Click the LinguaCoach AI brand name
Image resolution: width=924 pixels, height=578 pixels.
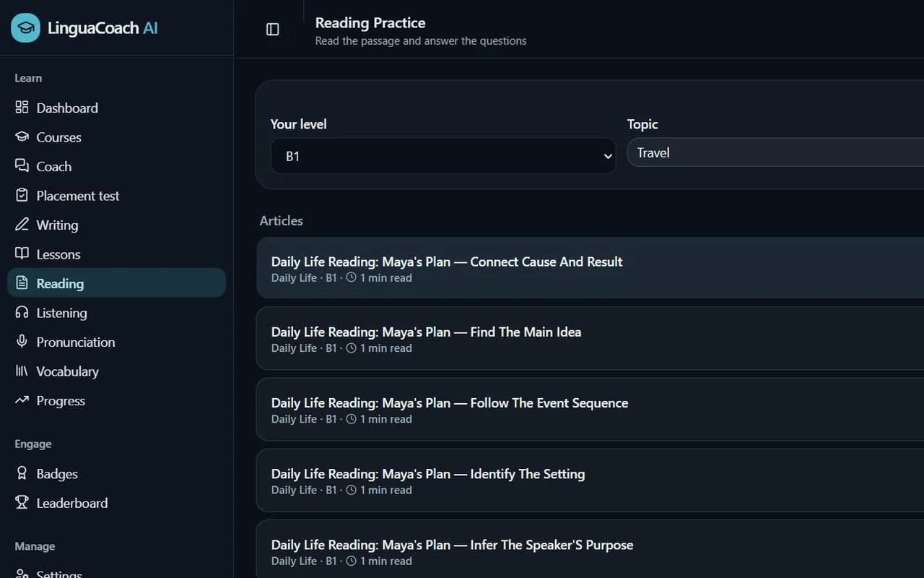point(103,28)
